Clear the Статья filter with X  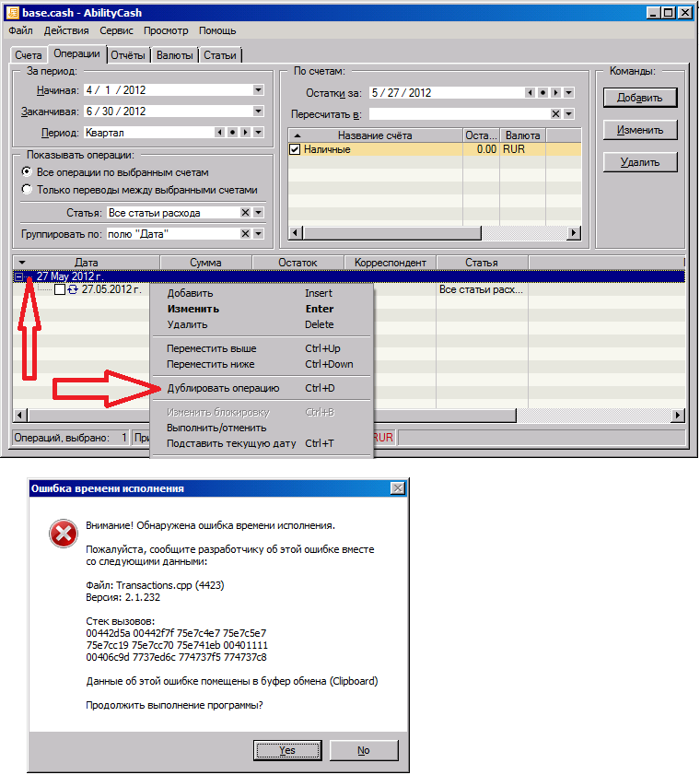tap(245, 213)
